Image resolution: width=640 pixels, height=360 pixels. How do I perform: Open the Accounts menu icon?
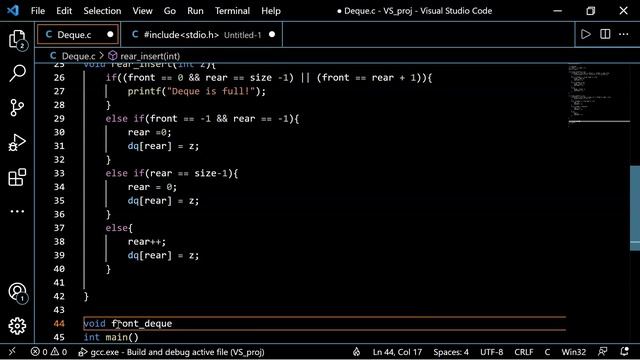[17, 293]
